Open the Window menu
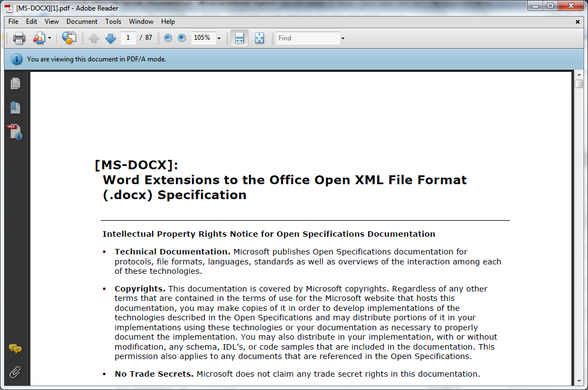 [x=141, y=22]
